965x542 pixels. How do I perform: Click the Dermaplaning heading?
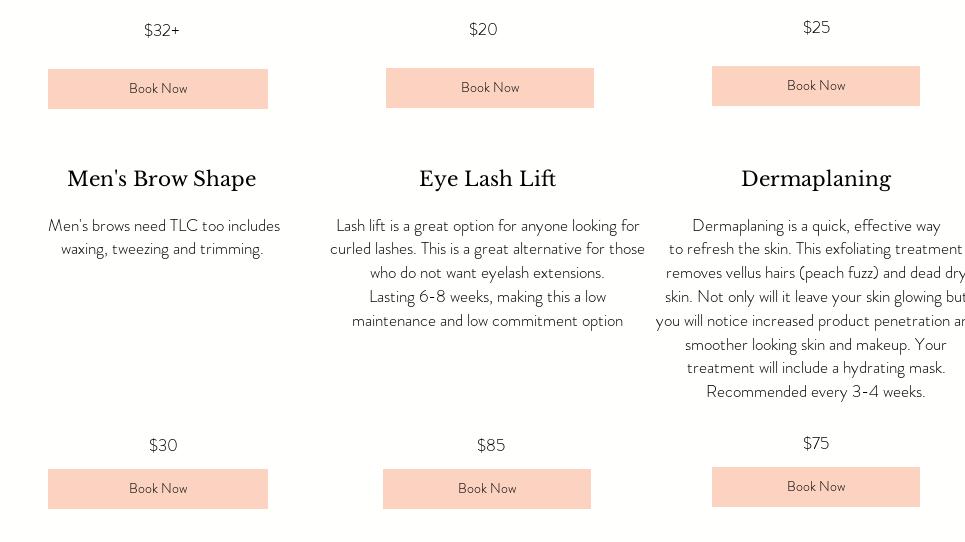[x=816, y=179]
